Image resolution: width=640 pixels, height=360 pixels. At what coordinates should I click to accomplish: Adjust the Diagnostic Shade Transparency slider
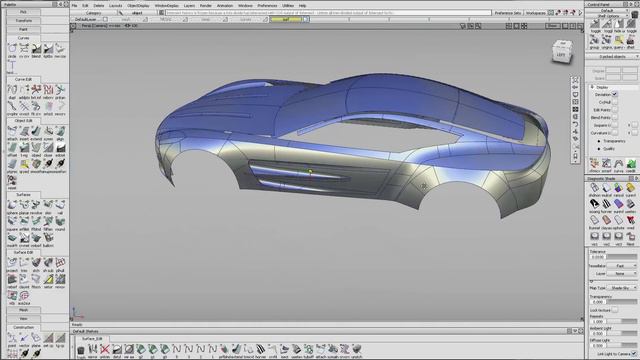coord(621,302)
